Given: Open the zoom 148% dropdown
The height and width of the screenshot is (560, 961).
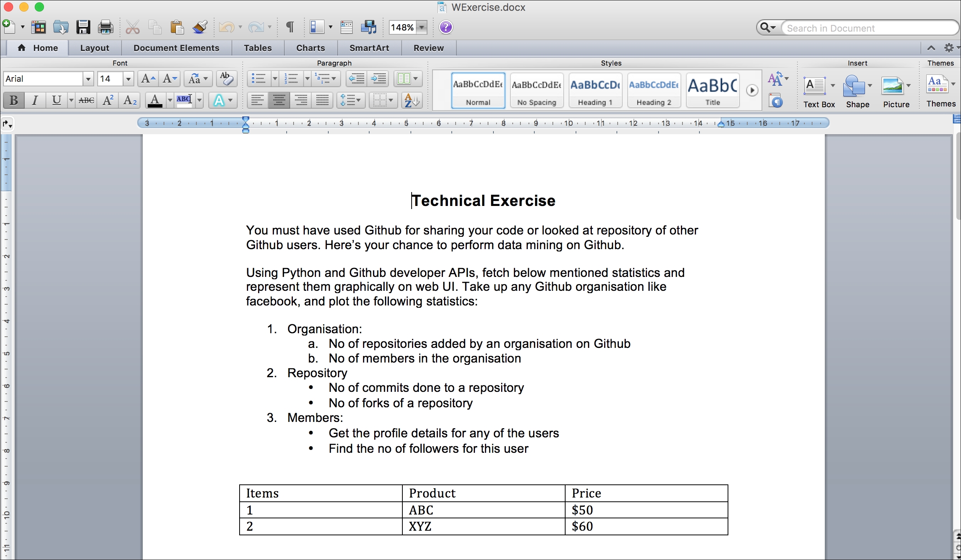Looking at the screenshot, I should pos(422,27).
